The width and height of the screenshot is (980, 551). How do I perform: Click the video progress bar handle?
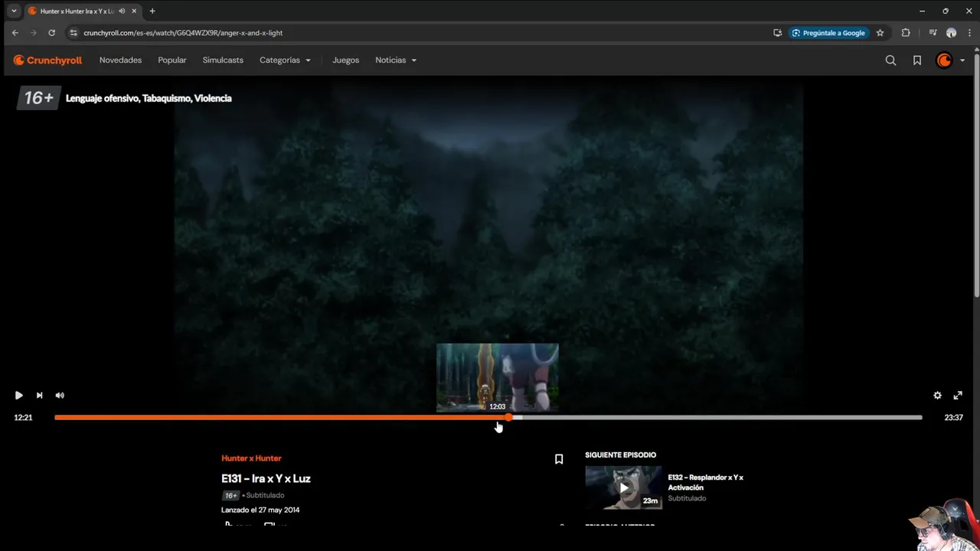pyautogui.click(x=508, y=417)
